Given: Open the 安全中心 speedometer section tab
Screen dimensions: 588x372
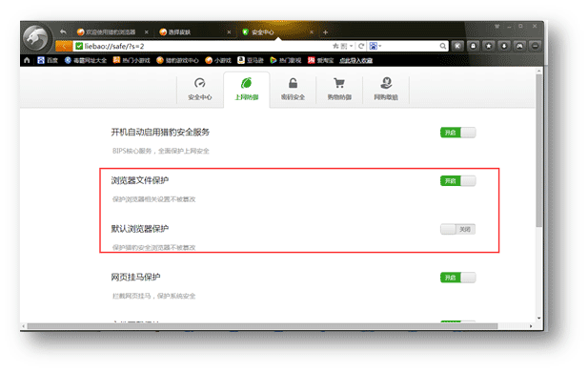Looking at the screenshot, I should pyautogui.click(x=200, y=90).
